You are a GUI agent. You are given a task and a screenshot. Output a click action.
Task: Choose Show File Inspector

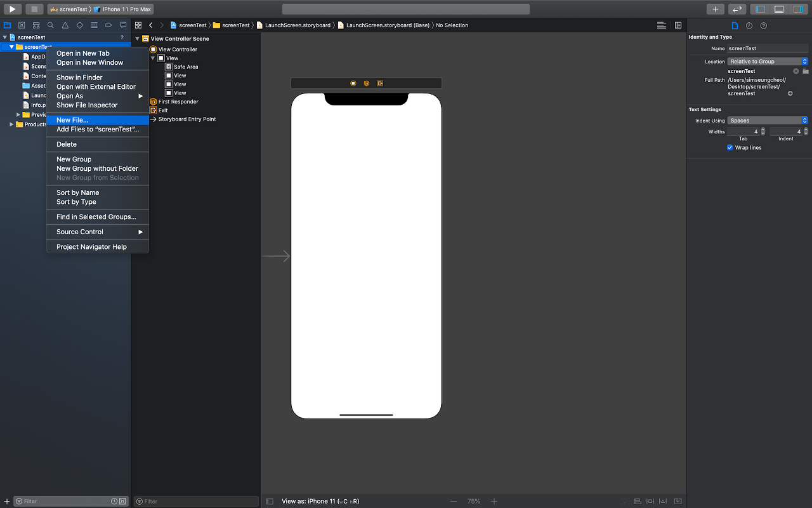(x=98, y=105)
